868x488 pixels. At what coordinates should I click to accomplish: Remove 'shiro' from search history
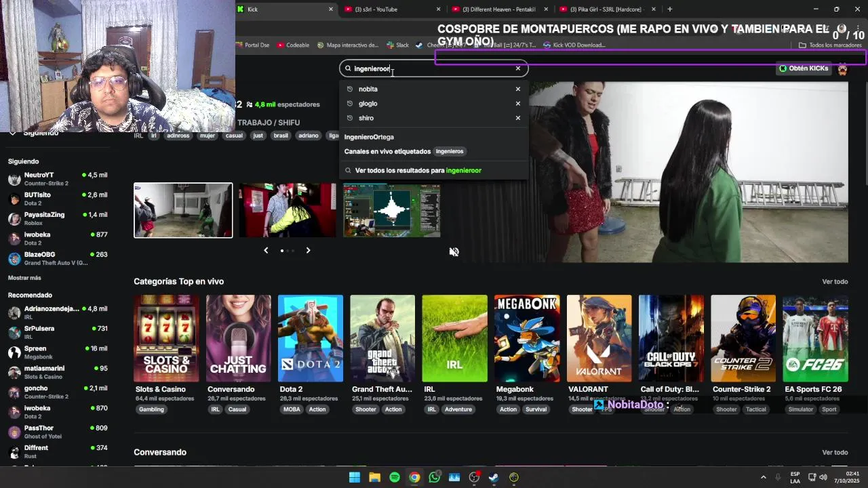[518, 118]
